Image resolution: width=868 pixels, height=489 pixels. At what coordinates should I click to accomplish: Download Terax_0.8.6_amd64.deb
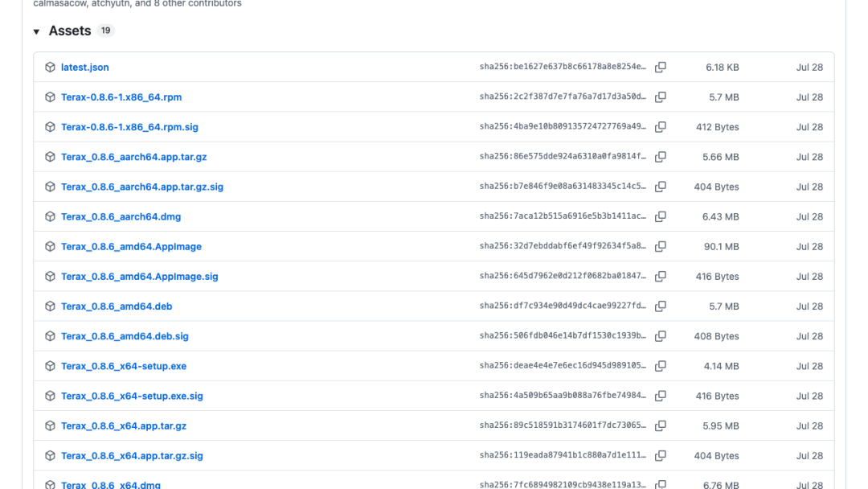pos(117,306)
